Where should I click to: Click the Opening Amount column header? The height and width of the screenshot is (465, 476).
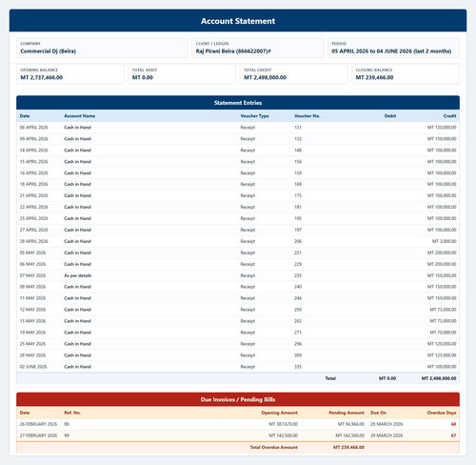pyautogui.click(x=280, y=413)
